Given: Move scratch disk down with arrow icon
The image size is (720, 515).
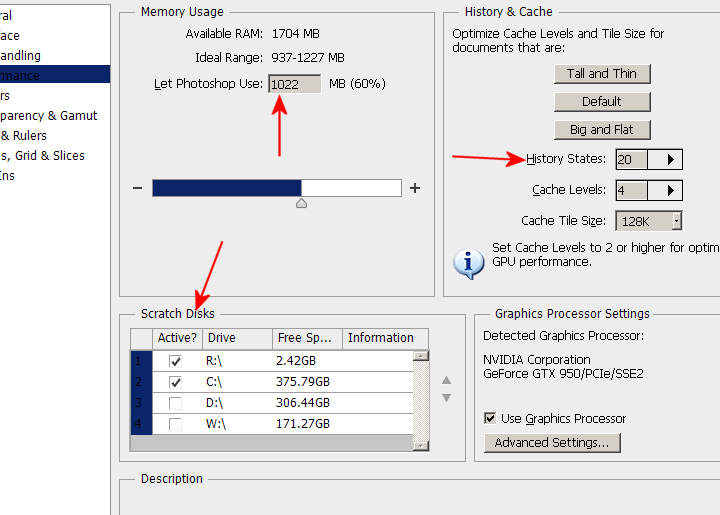Looking at the screenshot, I should (446, 398).
